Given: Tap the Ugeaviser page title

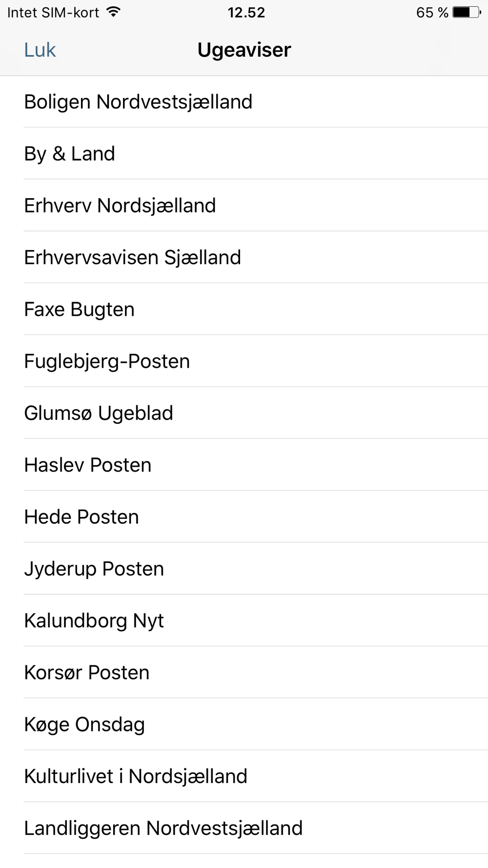Looking at the screenshot, I should (x=244, y=50).
